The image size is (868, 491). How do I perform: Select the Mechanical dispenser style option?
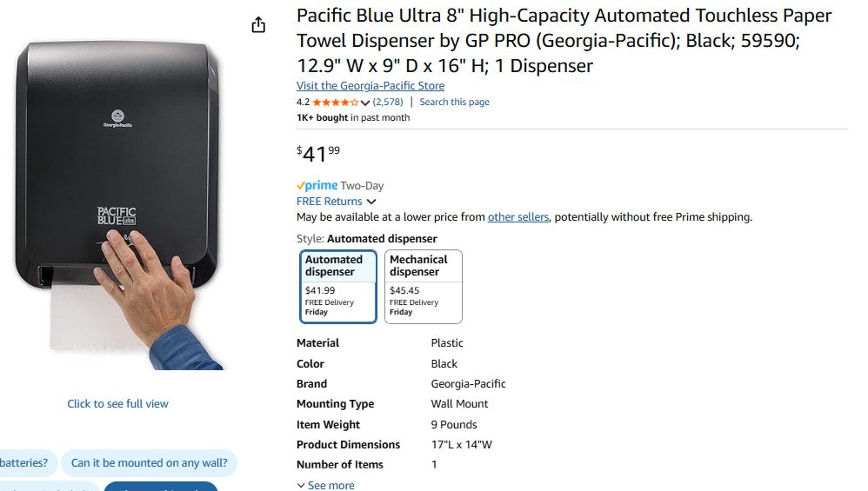423,286
